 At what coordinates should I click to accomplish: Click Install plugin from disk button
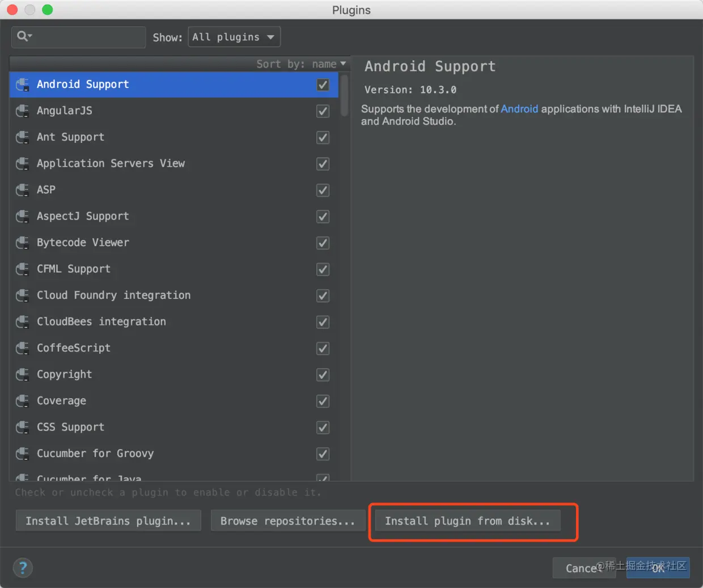click(x=468, y=521)
